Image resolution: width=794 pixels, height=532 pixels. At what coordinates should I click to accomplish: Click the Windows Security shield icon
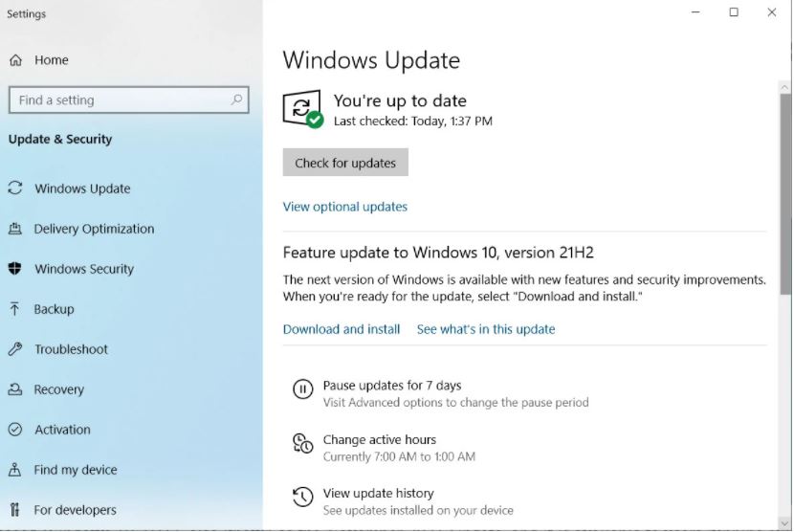point(15,269)
